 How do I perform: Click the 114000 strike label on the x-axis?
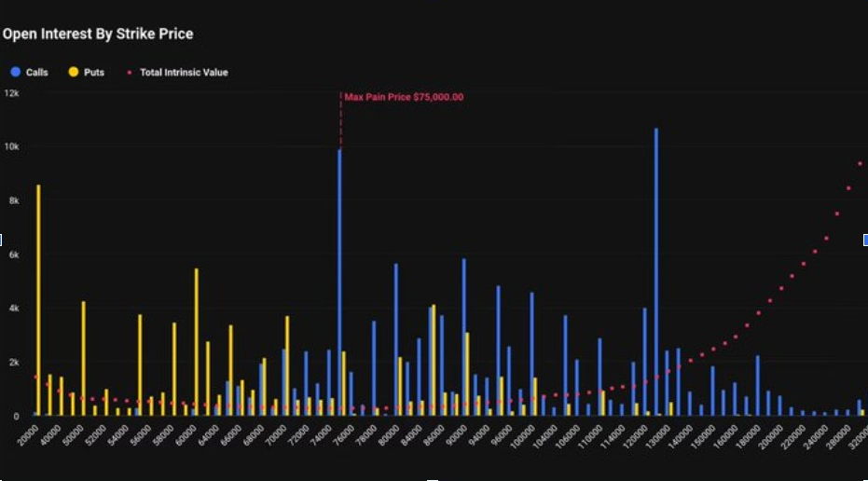(613, 436)
